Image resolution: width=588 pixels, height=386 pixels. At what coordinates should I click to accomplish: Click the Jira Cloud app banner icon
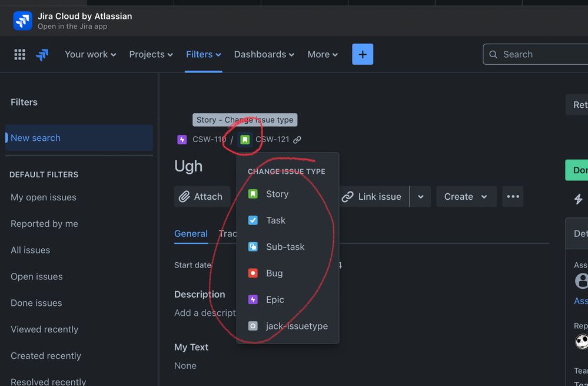(x=22, y=21)
